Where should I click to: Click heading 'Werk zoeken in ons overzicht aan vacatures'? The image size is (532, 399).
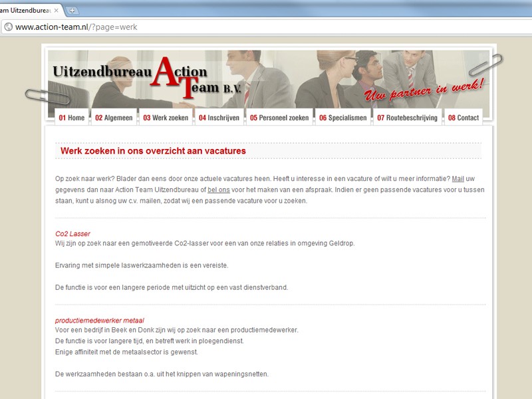click(153, 151)
